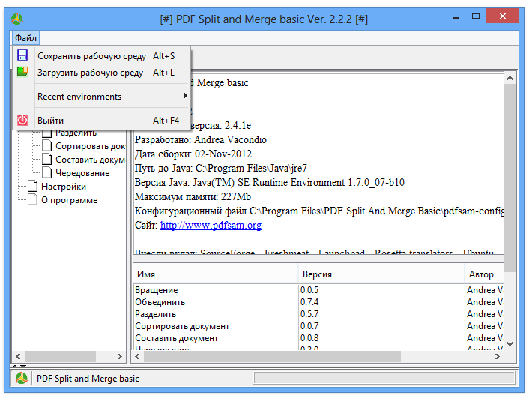Select Чередование tree item
Screen dimensions: 532x401
82,173
